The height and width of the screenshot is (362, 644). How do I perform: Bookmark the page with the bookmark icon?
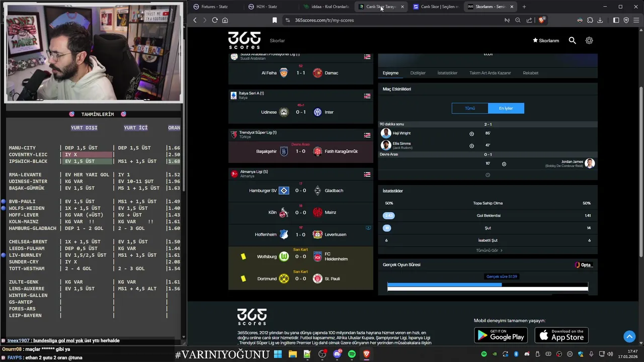point(275,20)
